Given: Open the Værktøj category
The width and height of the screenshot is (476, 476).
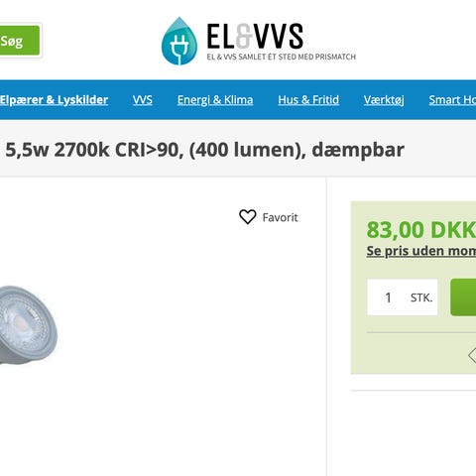Looking at the screenshot, I should coord(384,100).
